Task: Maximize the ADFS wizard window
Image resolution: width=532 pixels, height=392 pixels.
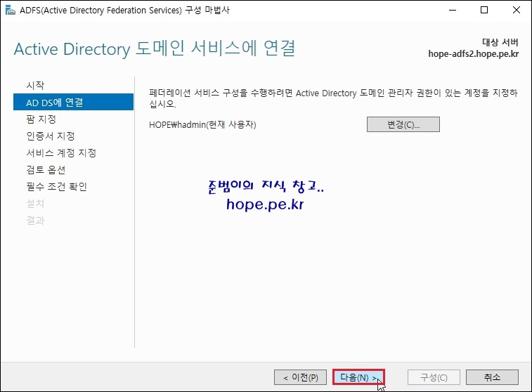Action: click(x=484, y=10)
